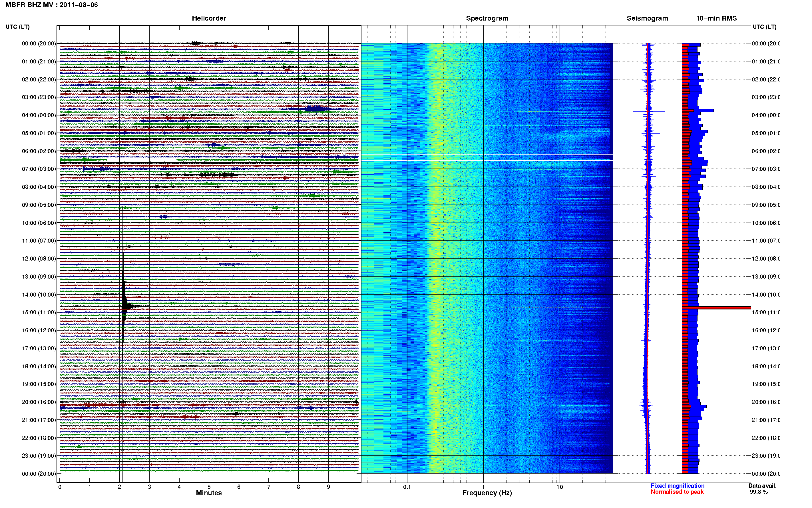The width and height of the screenshot is (812, 508).
Task: Click the plot title 'MBFR BHZ MV : 2011-08-06'
Action: pyautogui.click(x=51, y=5)
